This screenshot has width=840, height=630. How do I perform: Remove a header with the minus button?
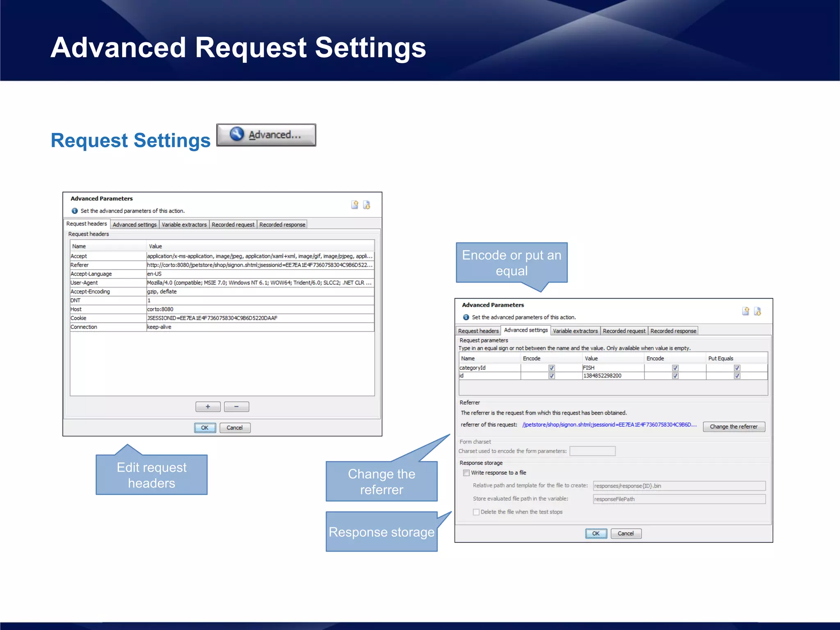coord(237,406)
